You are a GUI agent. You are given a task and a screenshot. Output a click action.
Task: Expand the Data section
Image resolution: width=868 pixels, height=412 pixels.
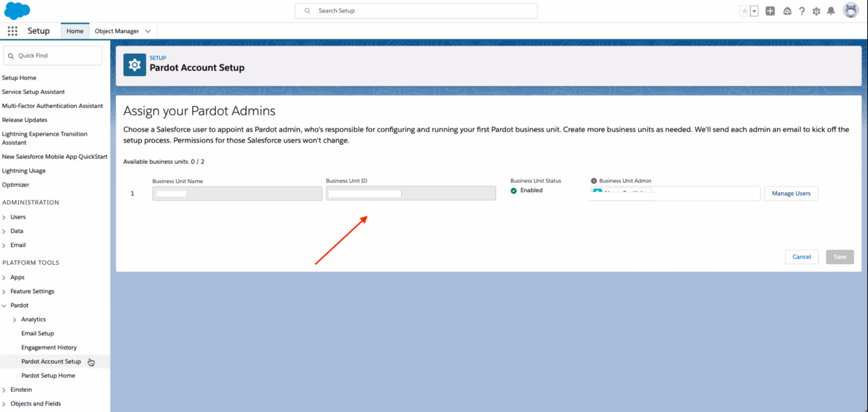4,231
